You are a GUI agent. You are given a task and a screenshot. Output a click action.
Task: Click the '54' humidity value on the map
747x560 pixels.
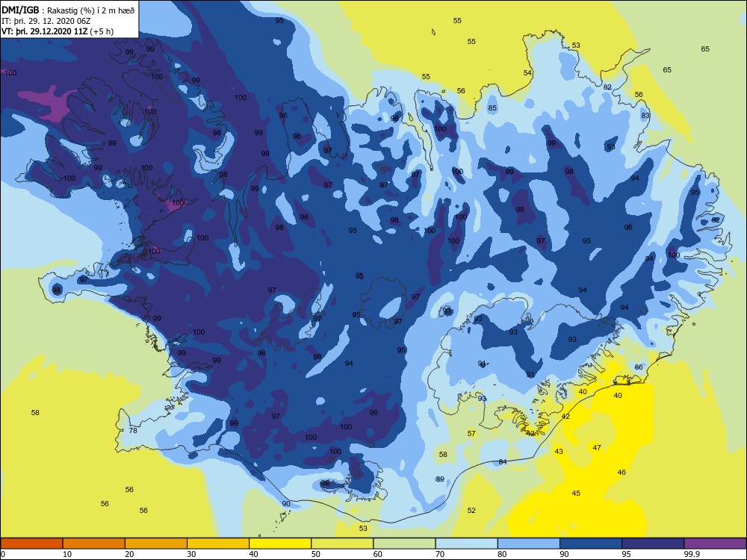coord(527,73)
